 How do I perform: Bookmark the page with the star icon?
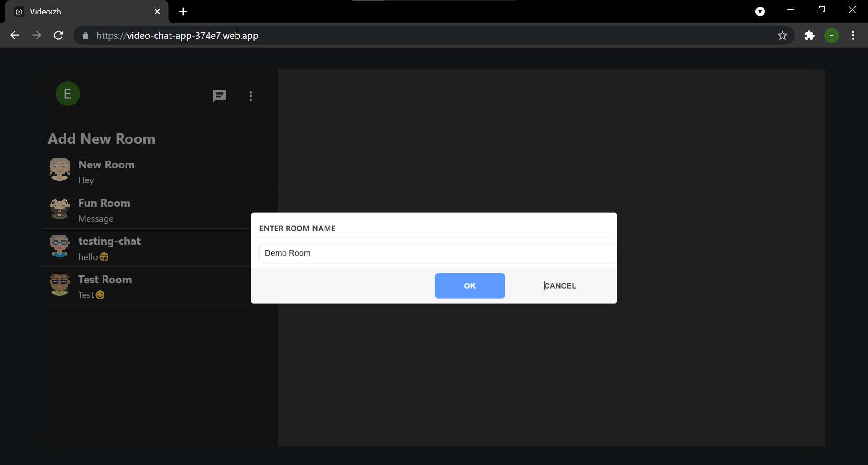coord(783,35)
